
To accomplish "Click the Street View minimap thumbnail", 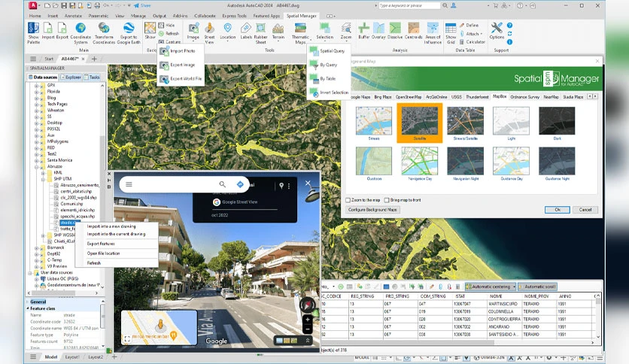I will coord(160,327).
